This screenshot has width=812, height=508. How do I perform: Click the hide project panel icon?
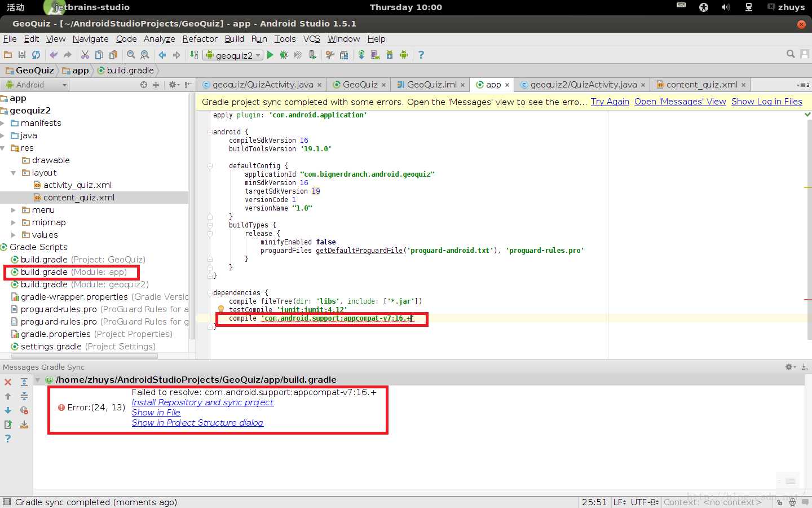[x=188, y=85]
